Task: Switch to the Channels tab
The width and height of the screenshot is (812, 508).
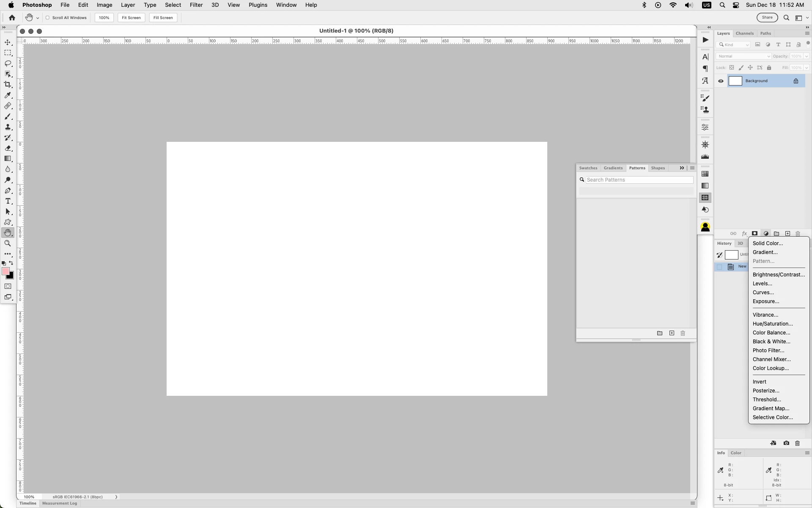Action: pos(744,33)
